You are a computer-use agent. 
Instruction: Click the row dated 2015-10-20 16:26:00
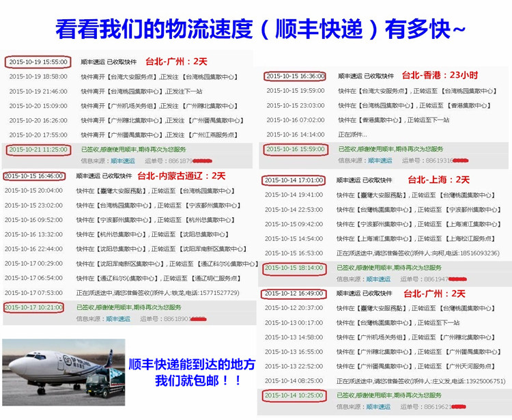click(x=126, y=120)
